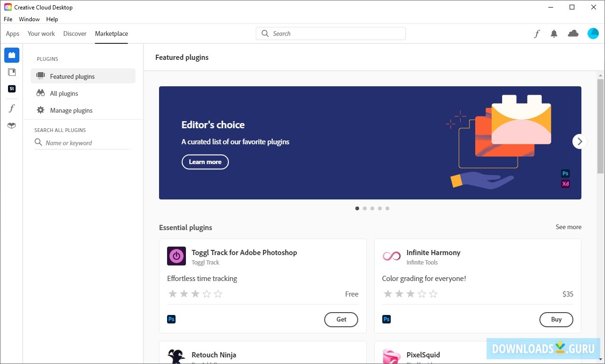Advance carousel with the next arrow
The height and width of the screenshot is (364, 605).
tap(580, 141)
